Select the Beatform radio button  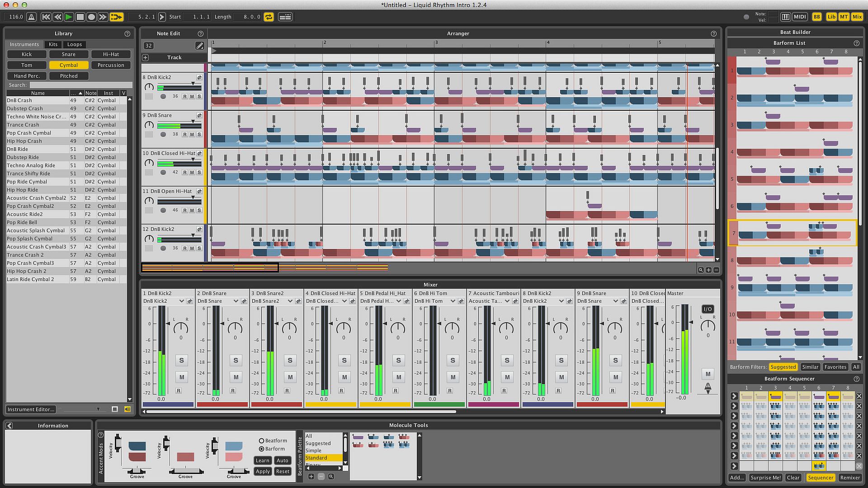[261, 441]
